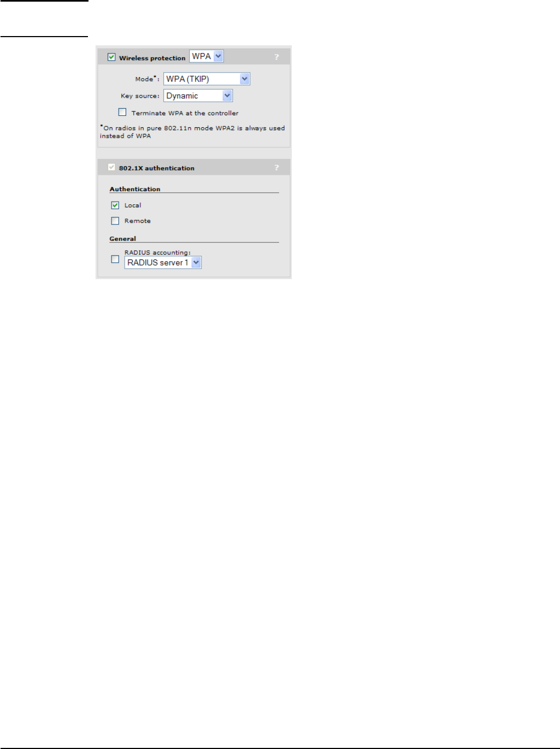Click the greyed 802.1X authentication checkbox
Image resolution: width=560 pixels, height=749 pixels.
tap(111, 167)
